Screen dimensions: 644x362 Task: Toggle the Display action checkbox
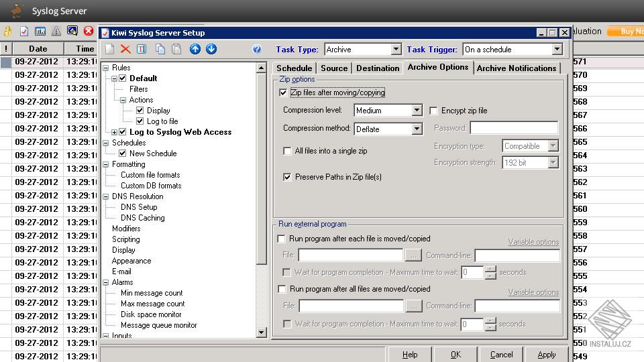click(x=140, y=111)
